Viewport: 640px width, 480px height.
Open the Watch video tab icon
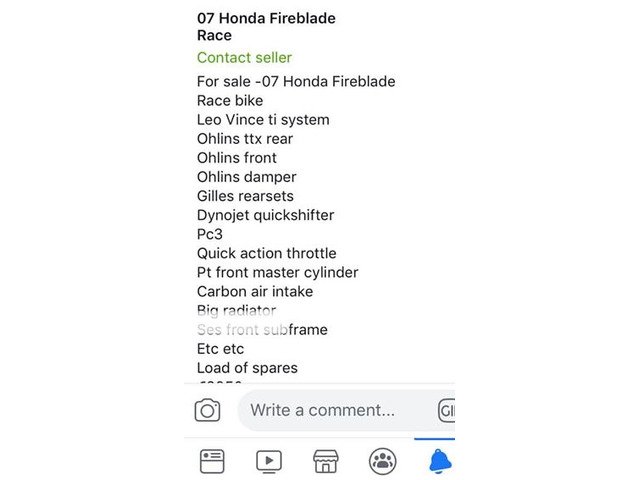pos(269,461)
